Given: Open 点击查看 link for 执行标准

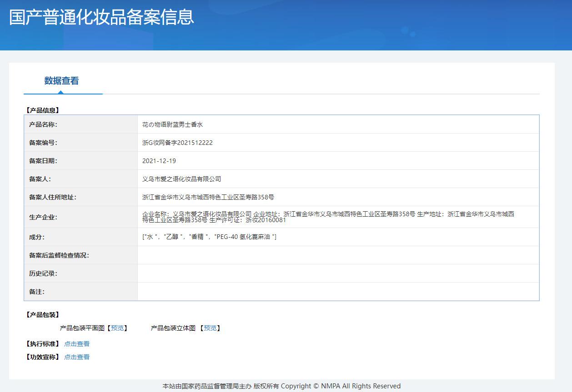Looking at the screenshot, I should point(77,344).
